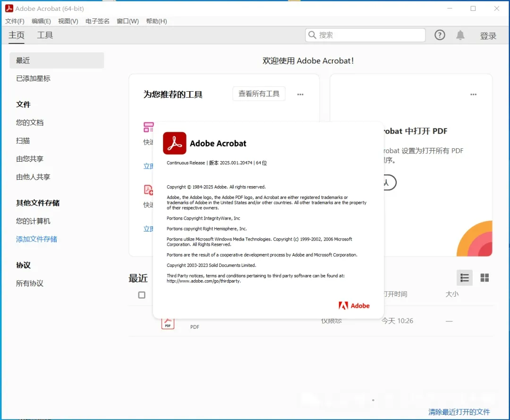The image size is (510, 420).
Task: Click the pink form tool icon in recommended tools
Action: point(149,127)
